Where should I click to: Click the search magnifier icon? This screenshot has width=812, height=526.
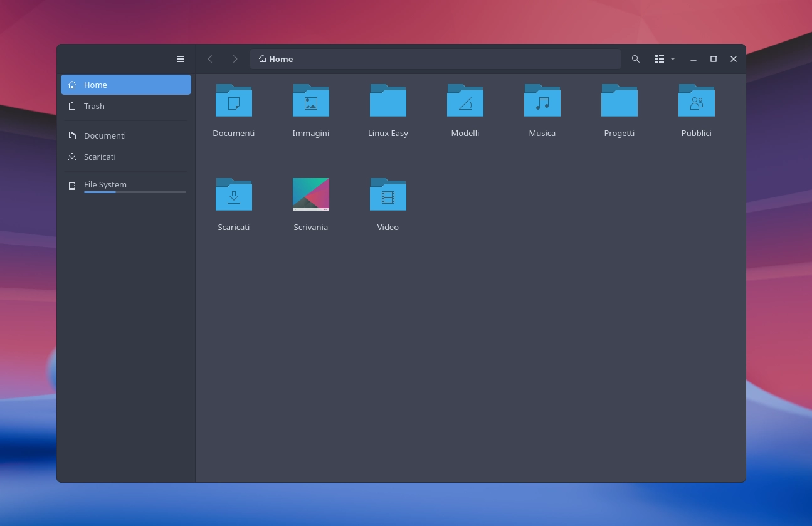point(636,59)
